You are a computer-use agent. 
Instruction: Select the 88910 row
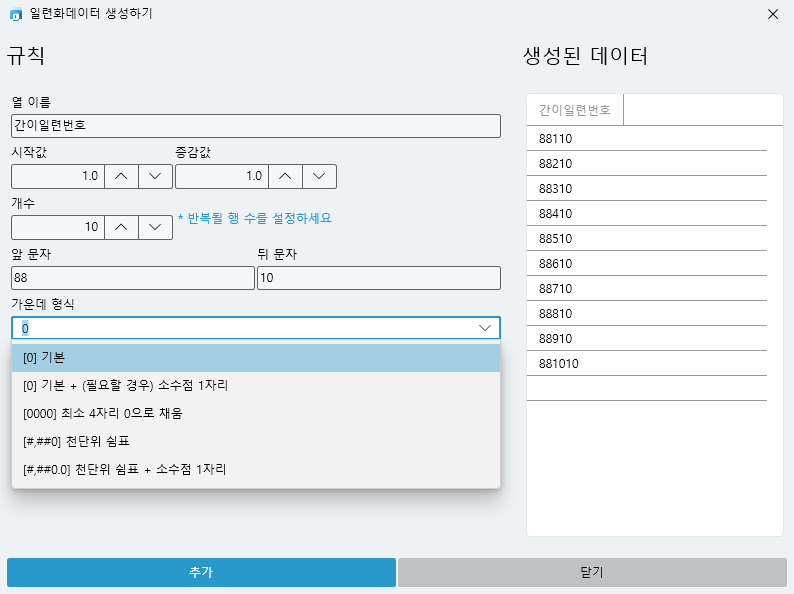647,339
